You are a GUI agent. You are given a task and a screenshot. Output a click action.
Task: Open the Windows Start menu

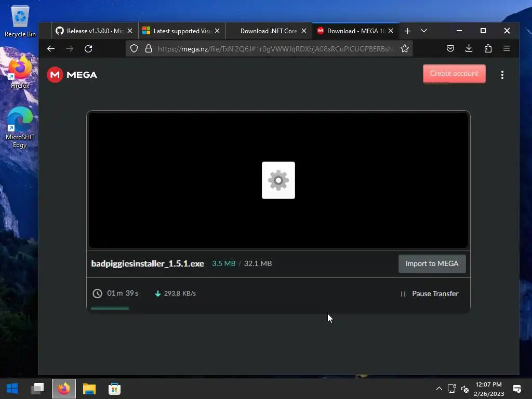12,389
